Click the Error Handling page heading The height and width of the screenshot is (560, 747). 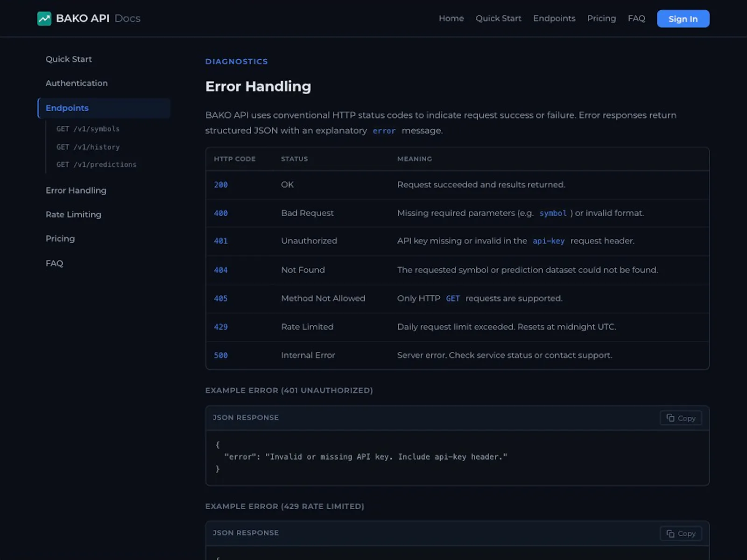pos(258,86)
